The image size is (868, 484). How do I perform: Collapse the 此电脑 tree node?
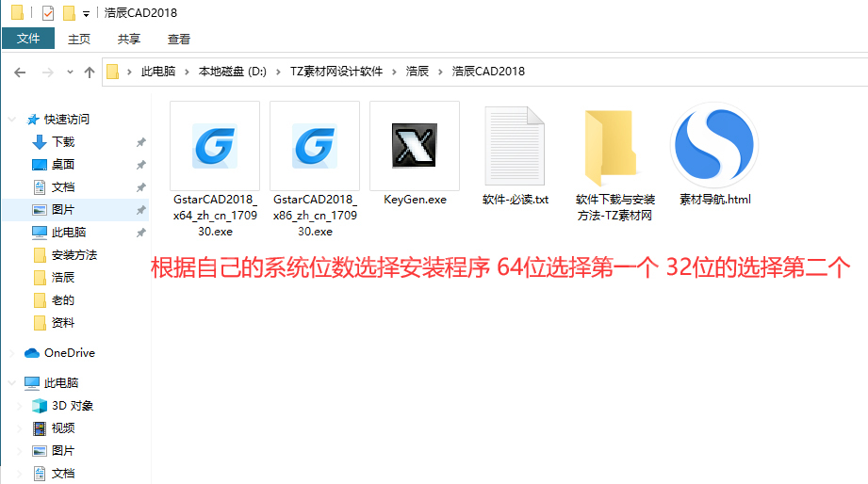(x=11, y=383)
